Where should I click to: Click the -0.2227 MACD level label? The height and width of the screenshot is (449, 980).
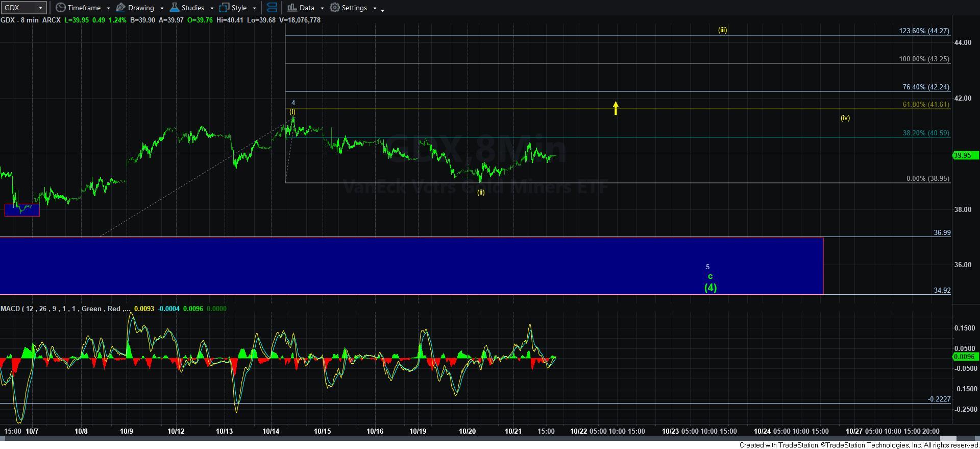tap(939, 399)
